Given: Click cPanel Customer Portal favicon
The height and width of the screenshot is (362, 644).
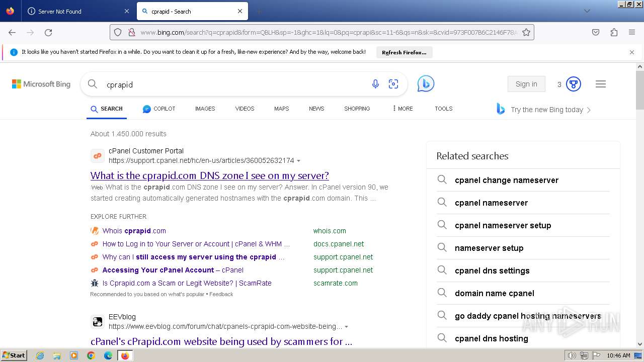Looking at the screenshot, I should tap(98, 156).
